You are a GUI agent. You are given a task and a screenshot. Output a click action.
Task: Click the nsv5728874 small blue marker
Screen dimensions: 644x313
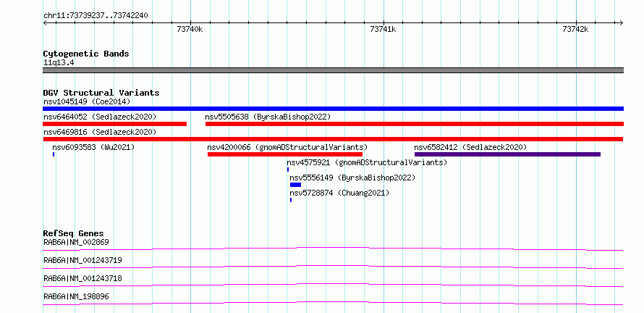coord(291,200)
